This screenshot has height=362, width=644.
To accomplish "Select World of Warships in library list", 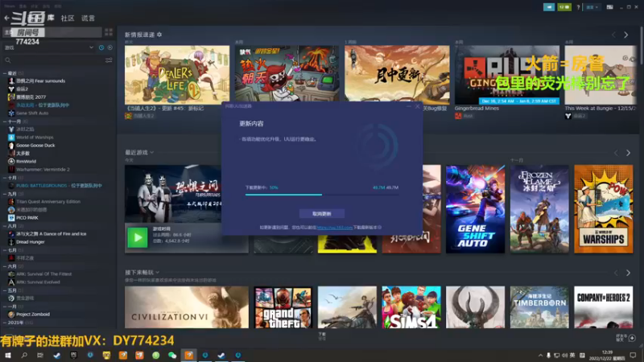I will 35,137.
